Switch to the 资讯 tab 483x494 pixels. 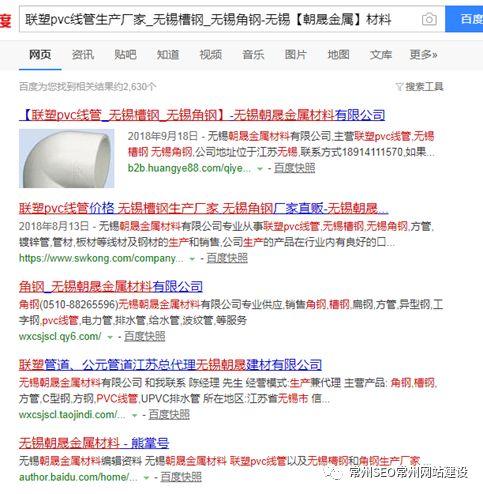[x=83, y=54]
